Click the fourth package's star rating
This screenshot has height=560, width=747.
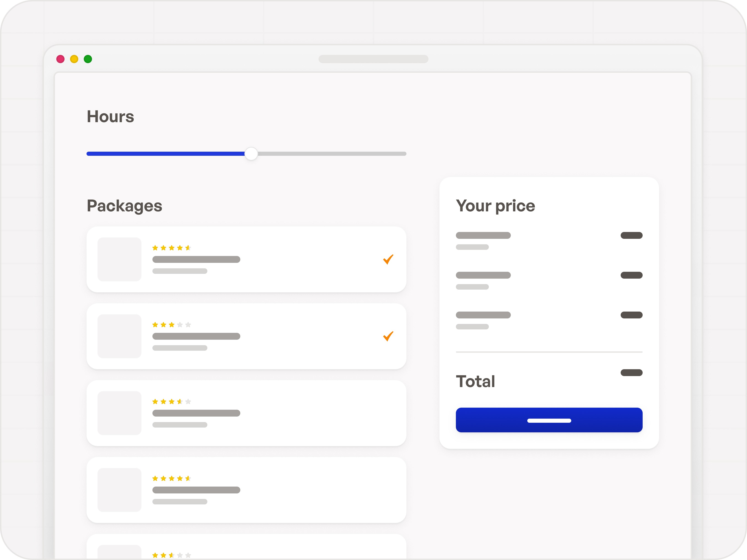tap(172, 478)
